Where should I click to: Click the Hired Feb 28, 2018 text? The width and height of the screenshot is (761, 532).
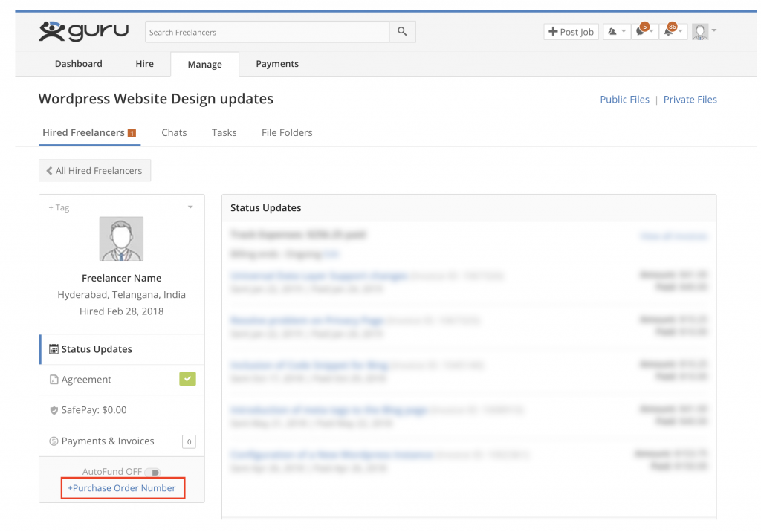(121, 311)
